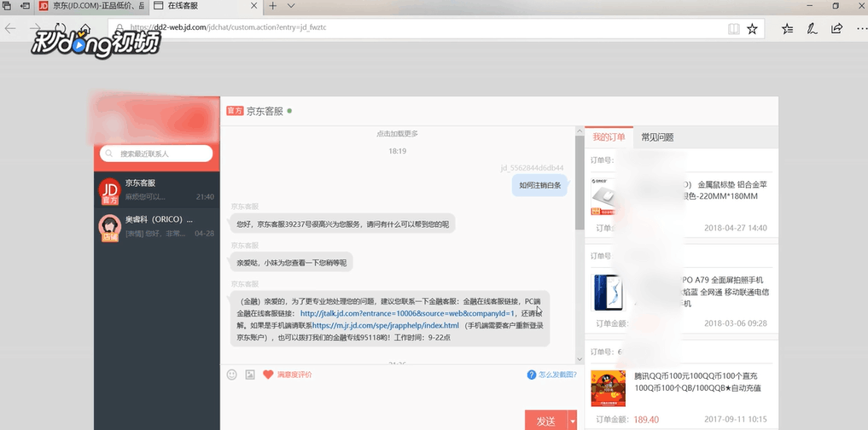Click the chat scrollbar thumb
The image size is (868, 430).
(x=580, y=183)
